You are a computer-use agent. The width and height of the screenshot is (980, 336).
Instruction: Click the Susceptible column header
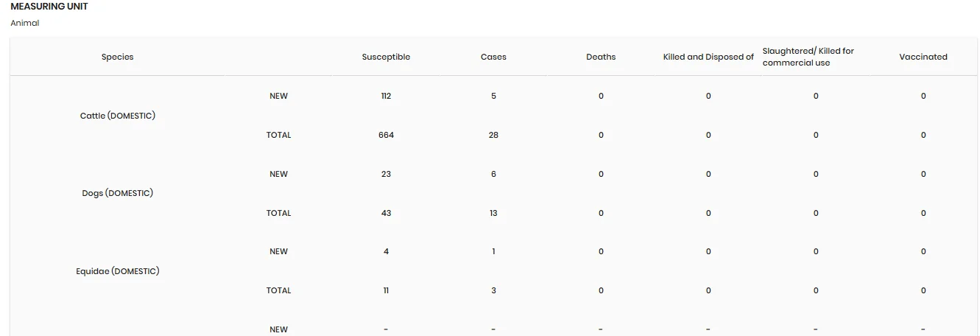(386, 57)
